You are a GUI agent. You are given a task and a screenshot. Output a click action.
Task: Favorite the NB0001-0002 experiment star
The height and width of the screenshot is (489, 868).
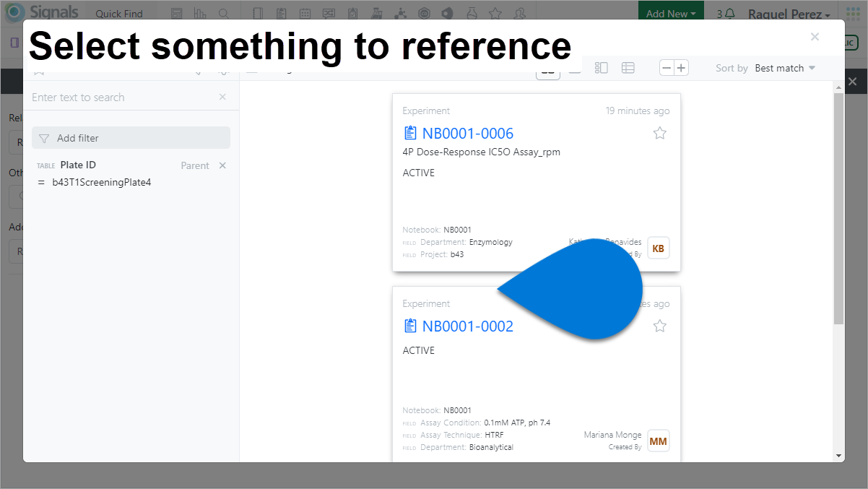[659, 326]
